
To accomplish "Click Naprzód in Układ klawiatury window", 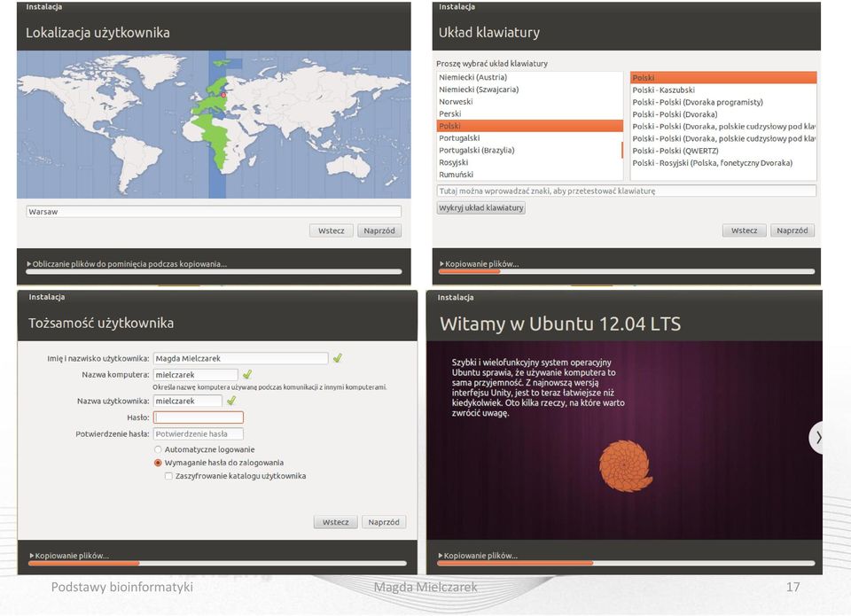I will click(x=792, y=230).
